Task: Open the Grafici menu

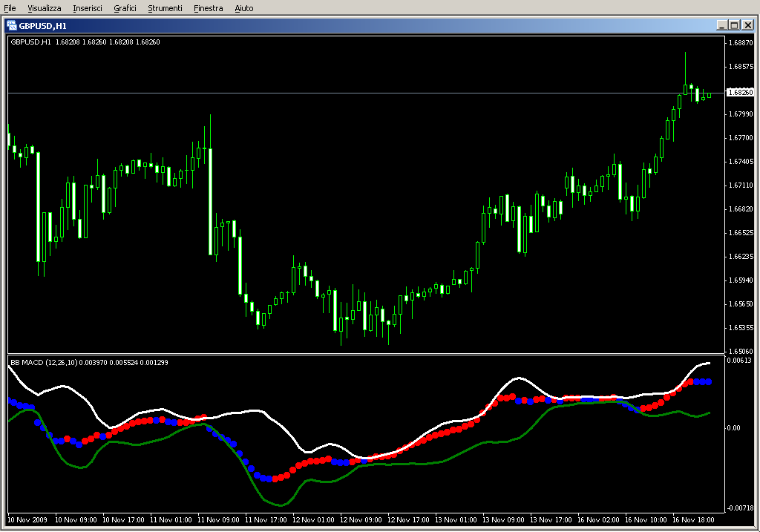Action: [x=125, y=8]
